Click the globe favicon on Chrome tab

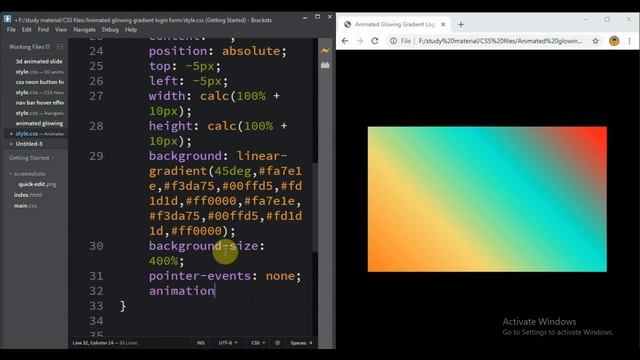348,24
